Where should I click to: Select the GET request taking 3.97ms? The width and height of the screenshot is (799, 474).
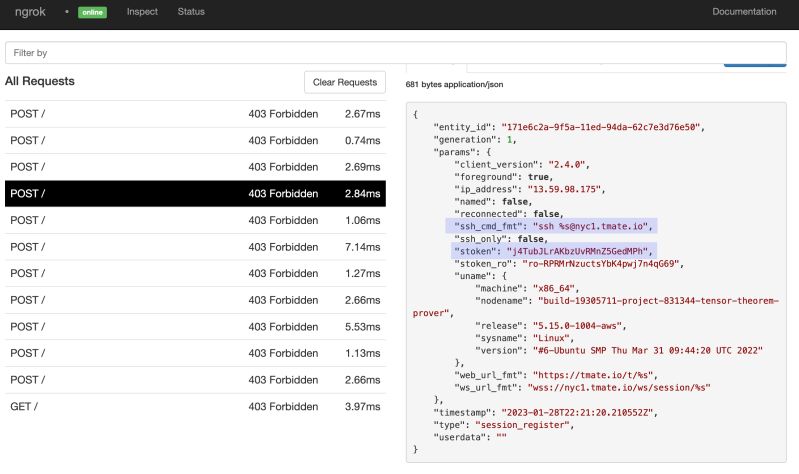(x=195, y=407)
